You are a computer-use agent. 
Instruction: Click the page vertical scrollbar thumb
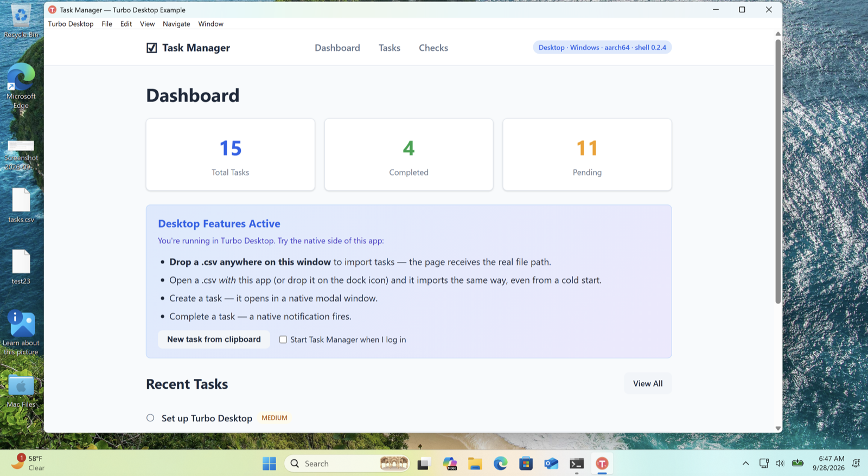pyautogui.click(x=778, y=171)
